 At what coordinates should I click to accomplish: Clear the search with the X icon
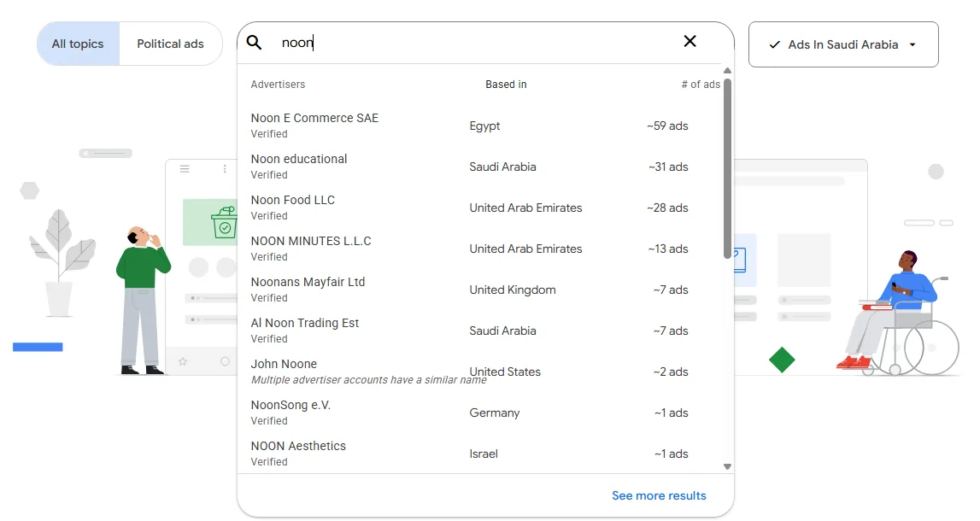690,41
